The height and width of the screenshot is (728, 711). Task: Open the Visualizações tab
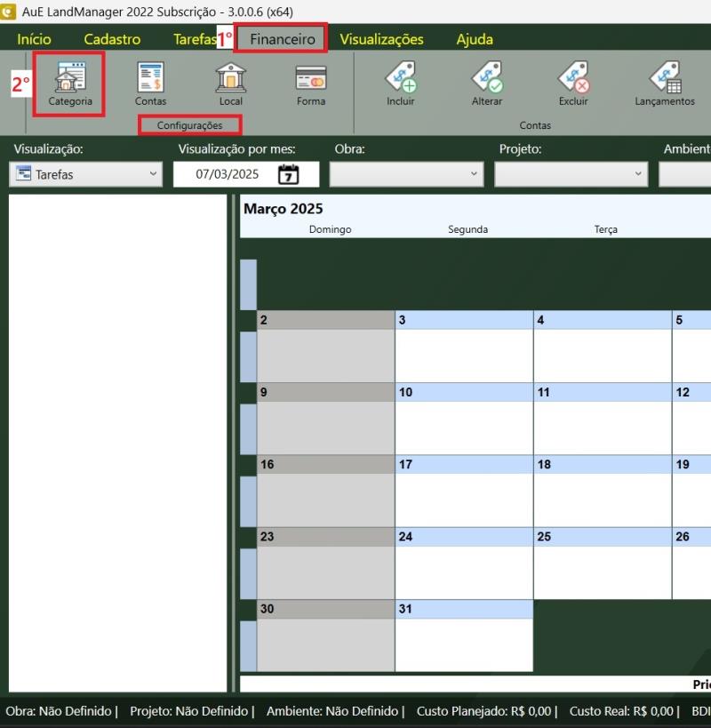point(381,39)
